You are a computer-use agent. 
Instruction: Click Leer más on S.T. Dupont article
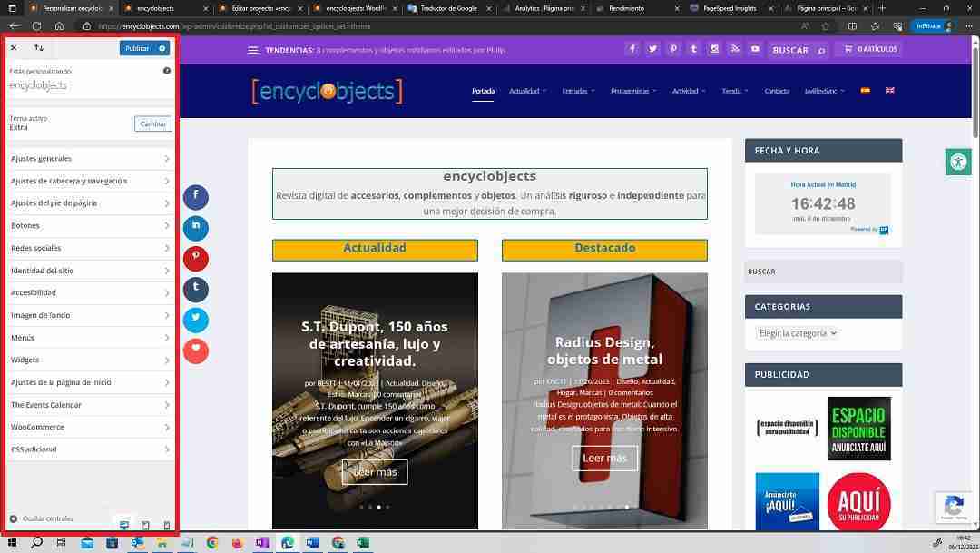[375, 472]
